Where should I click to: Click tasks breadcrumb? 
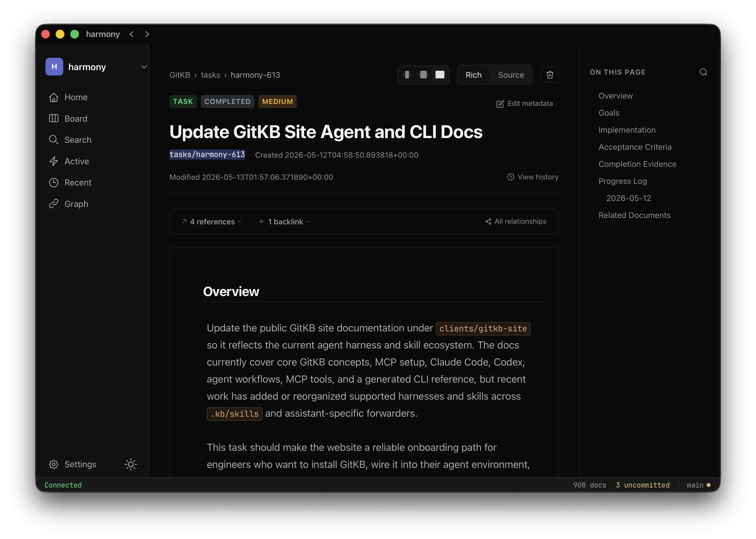pos(210,75)
